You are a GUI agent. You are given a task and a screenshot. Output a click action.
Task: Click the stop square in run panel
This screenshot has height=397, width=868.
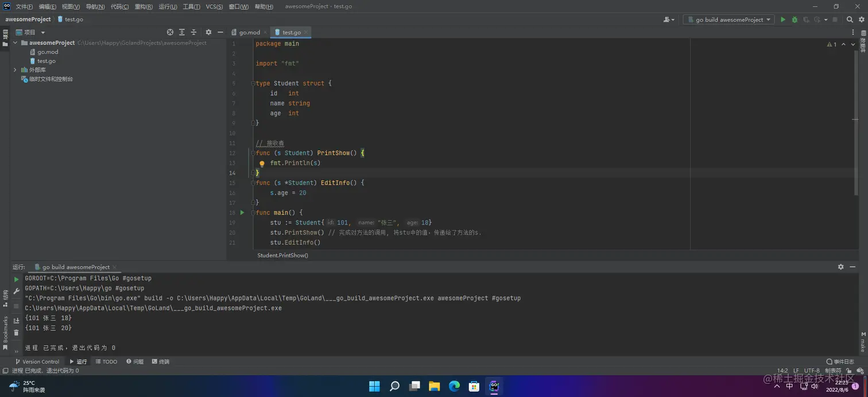[16, 306]
